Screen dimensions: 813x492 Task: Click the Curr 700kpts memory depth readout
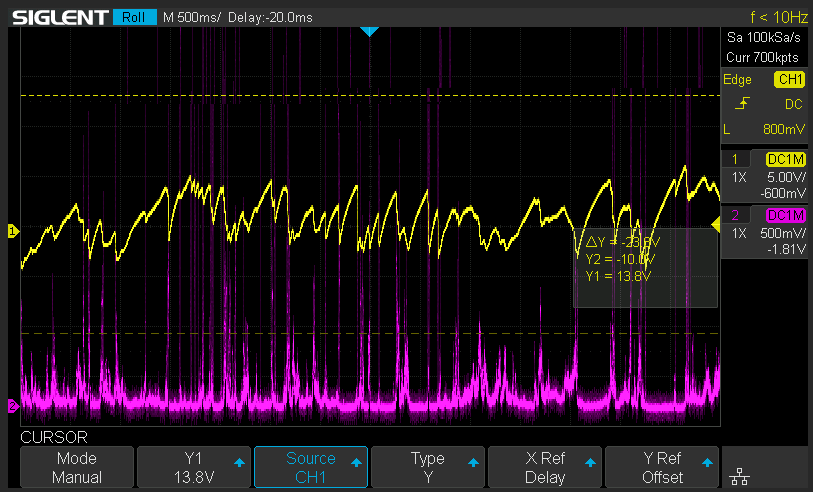point(762,57)
